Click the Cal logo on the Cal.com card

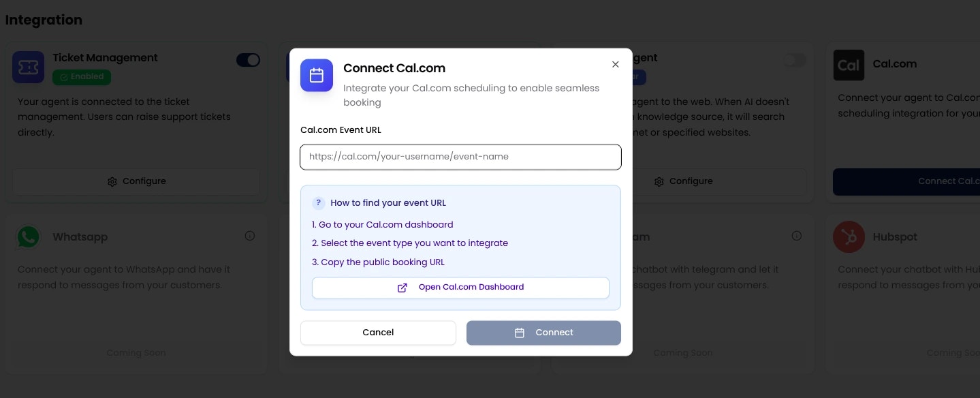(849, 65)
